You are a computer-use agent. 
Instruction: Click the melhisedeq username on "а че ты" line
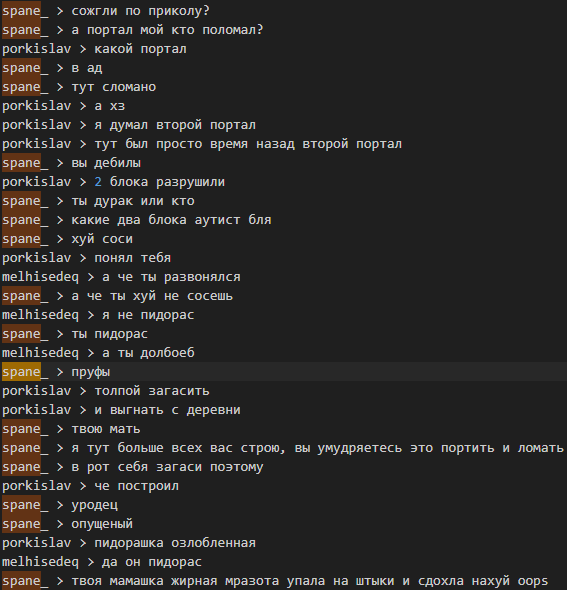[40, 277]
